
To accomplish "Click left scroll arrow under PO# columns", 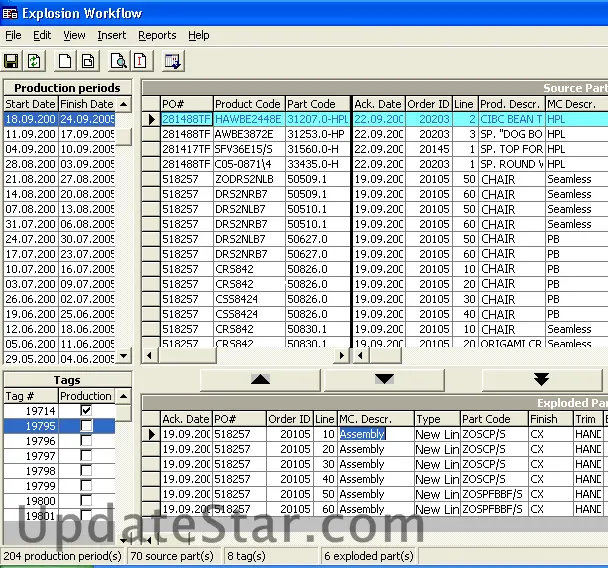I will [150, 355].
